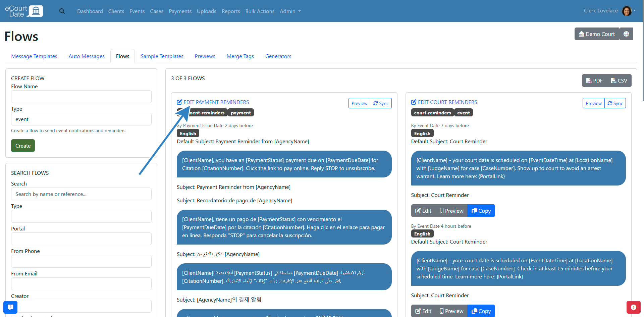Export flows as CSV
644x317 pixels.
tap(619, 81)
